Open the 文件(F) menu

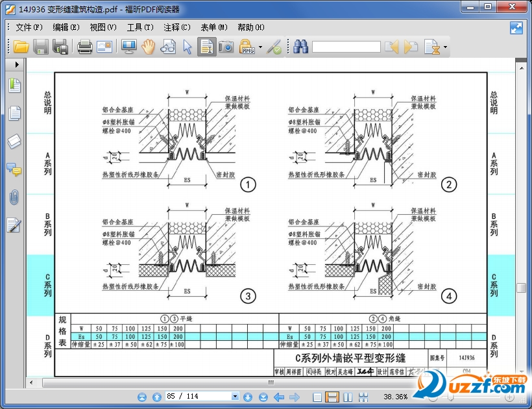pos(29,27)
